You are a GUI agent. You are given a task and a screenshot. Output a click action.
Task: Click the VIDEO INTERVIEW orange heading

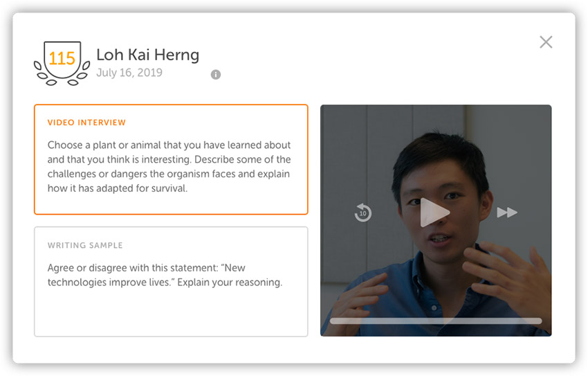tap(86, 123)
